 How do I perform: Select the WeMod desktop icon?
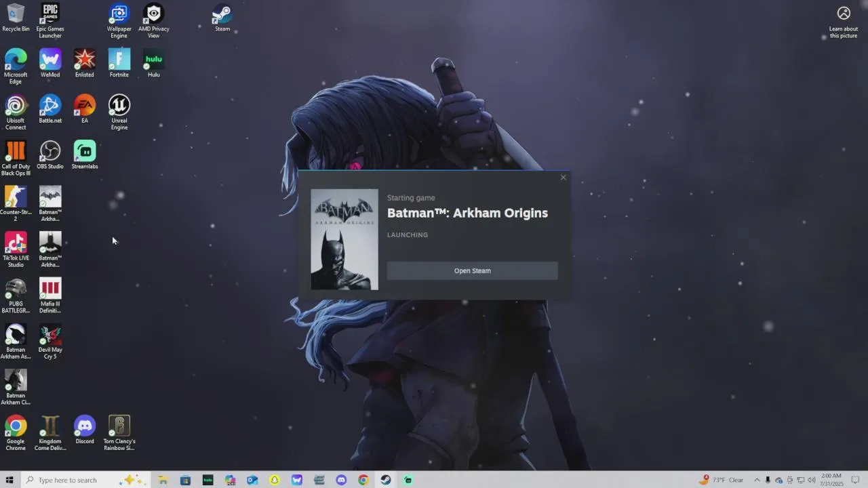50,63
